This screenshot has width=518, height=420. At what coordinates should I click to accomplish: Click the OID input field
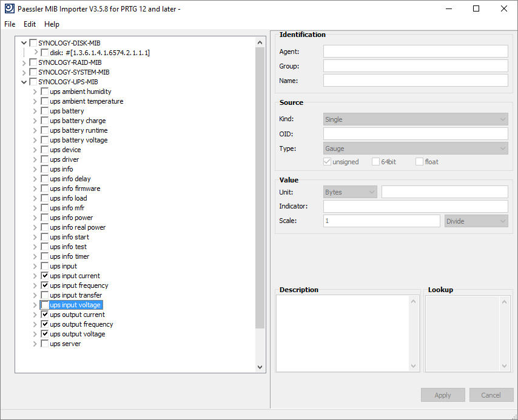click(x=415, y=134)
